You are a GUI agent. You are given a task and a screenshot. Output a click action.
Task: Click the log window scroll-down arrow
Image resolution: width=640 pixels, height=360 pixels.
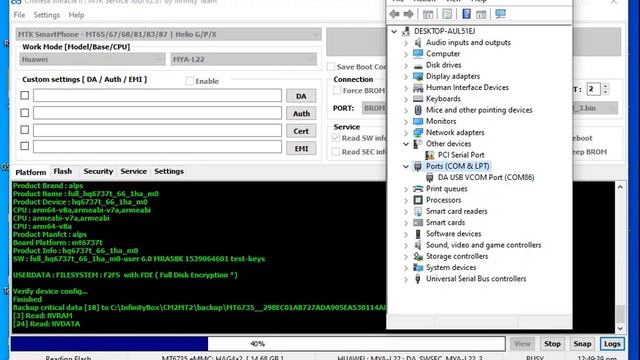click(620, 328)
